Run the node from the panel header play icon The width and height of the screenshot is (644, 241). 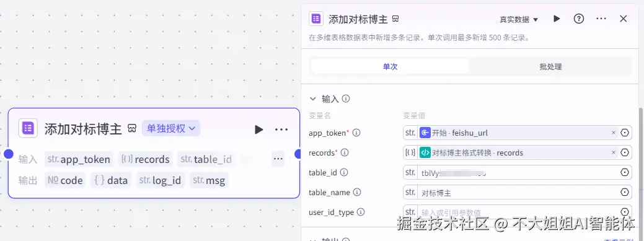[557, 19]
